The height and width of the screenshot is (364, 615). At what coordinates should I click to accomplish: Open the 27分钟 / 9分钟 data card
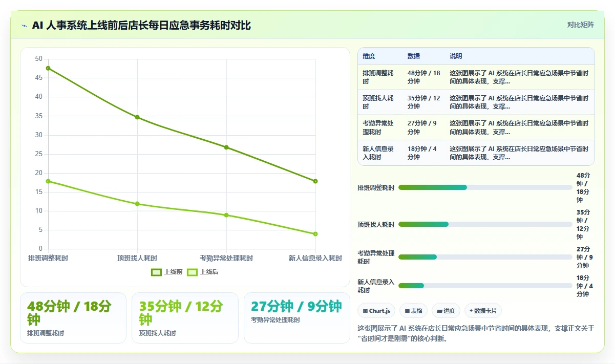point(297,318)
